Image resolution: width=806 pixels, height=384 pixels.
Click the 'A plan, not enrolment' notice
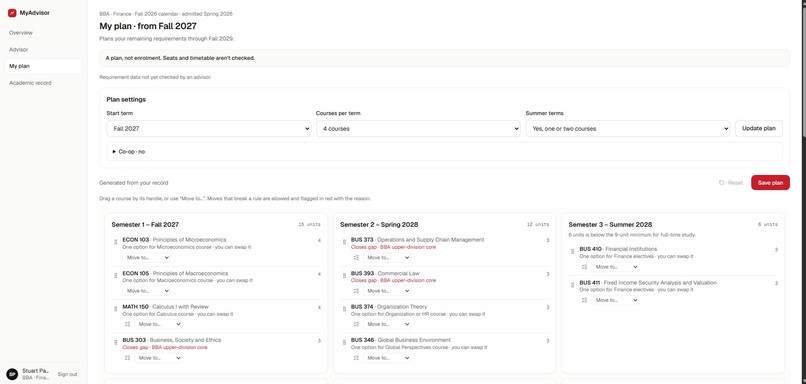pos(444,58)
